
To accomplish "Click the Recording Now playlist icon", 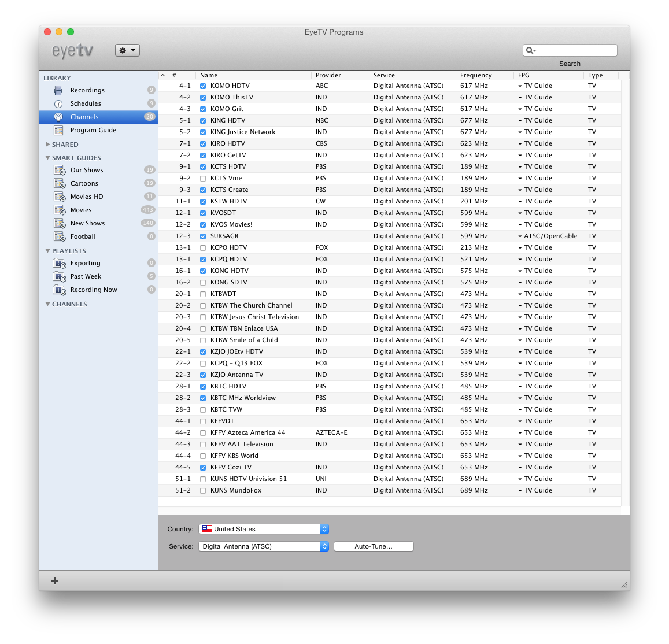I will [60, 290].
